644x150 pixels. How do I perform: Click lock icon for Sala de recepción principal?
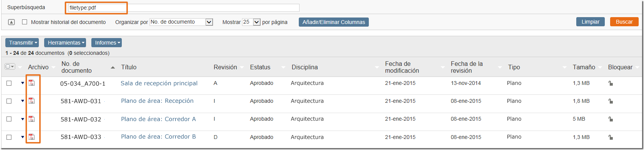(611, 83)
